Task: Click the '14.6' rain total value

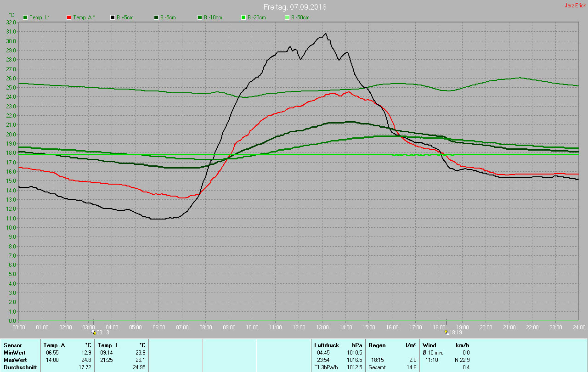Action: pos(411,367)
